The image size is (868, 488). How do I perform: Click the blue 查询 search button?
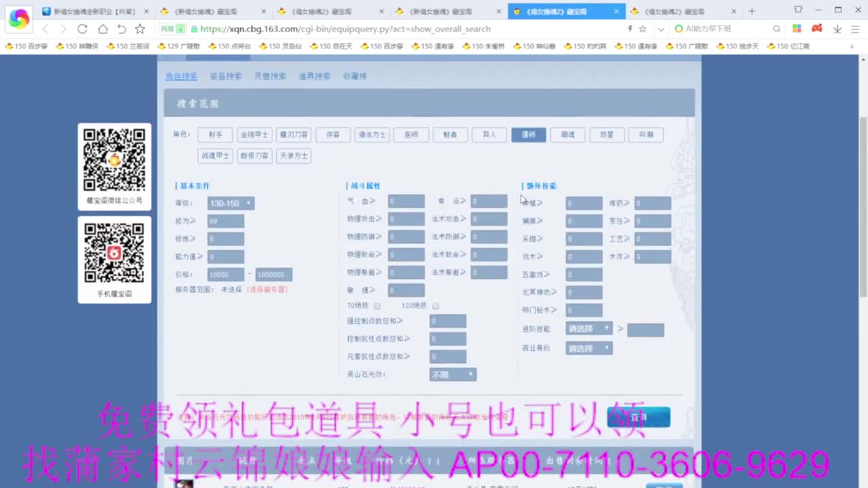[639, 417]
